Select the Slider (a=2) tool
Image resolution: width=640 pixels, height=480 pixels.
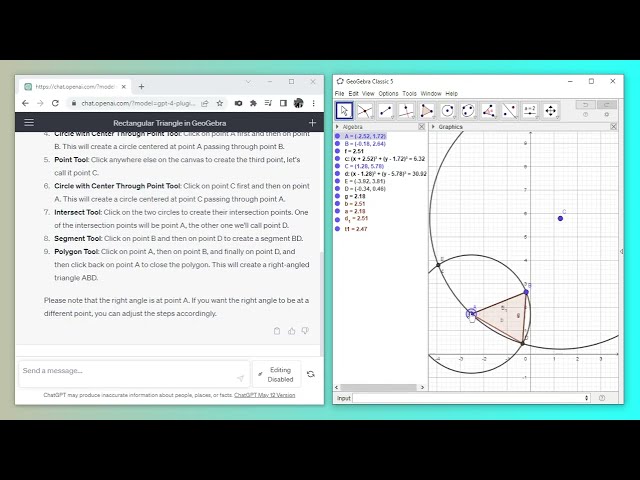(530, 111)
